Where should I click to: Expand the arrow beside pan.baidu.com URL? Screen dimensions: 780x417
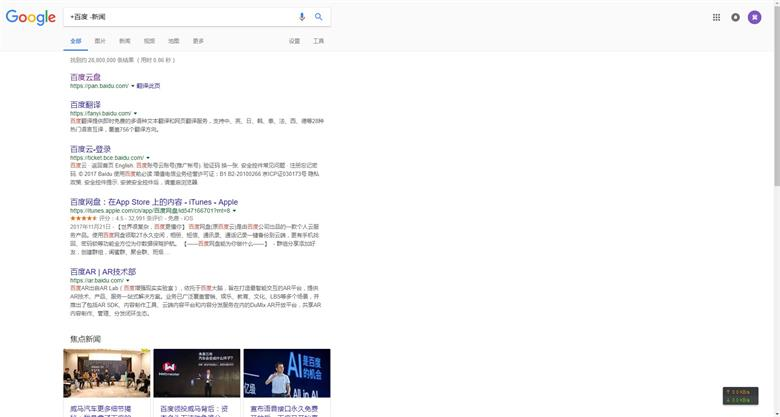tap(132, 86)
